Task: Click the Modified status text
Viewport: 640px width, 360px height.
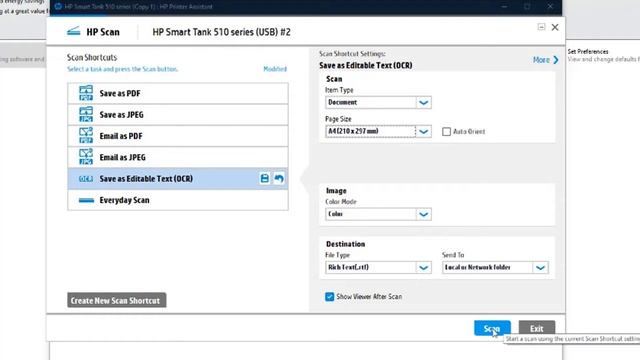Action: point(275,69)
